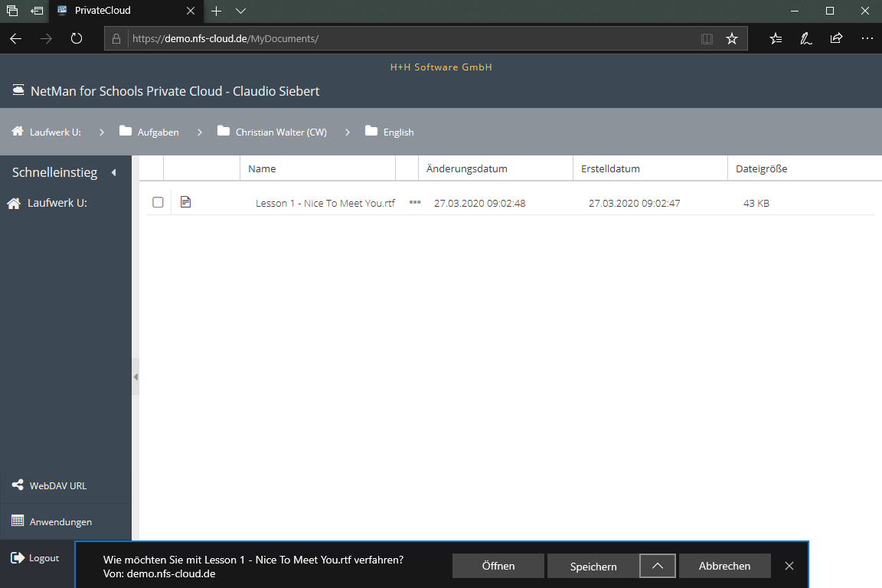Screen dimensions: 882x588
Task: View site lock info in address bar
Action: (x=116, y=39)
